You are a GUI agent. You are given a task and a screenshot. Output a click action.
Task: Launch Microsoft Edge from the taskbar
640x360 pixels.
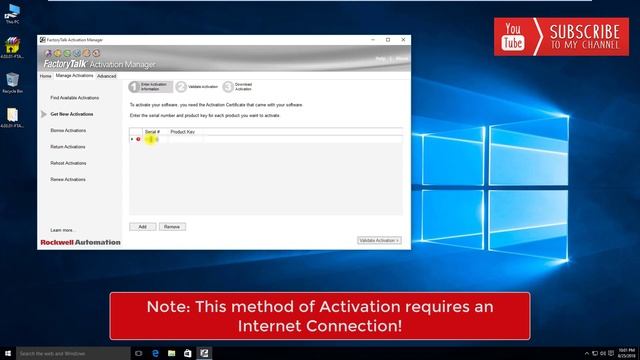point(155,353)
